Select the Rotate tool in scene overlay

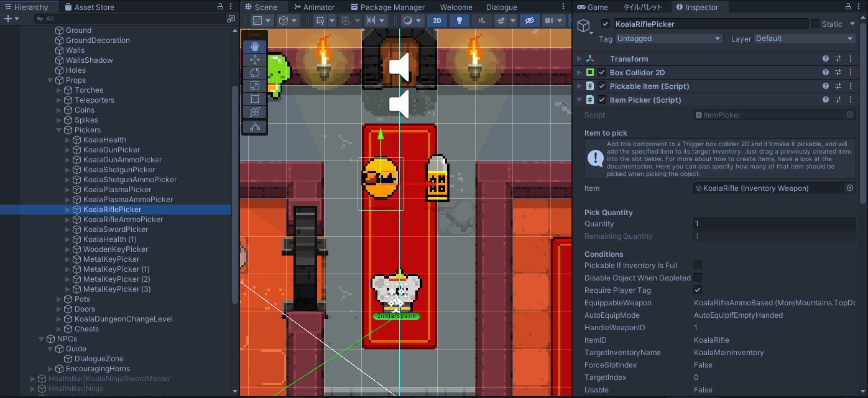tap(254, 73)
